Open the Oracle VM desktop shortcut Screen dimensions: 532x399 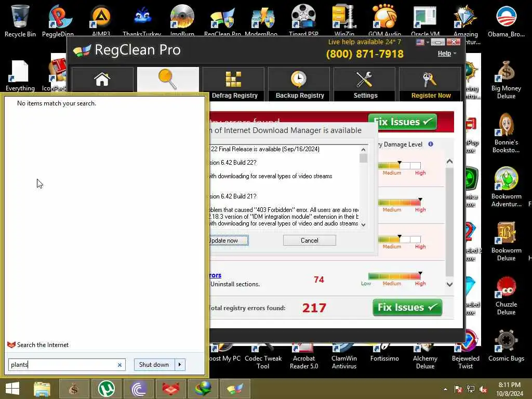pyautogui.click(x=425, y=20)
